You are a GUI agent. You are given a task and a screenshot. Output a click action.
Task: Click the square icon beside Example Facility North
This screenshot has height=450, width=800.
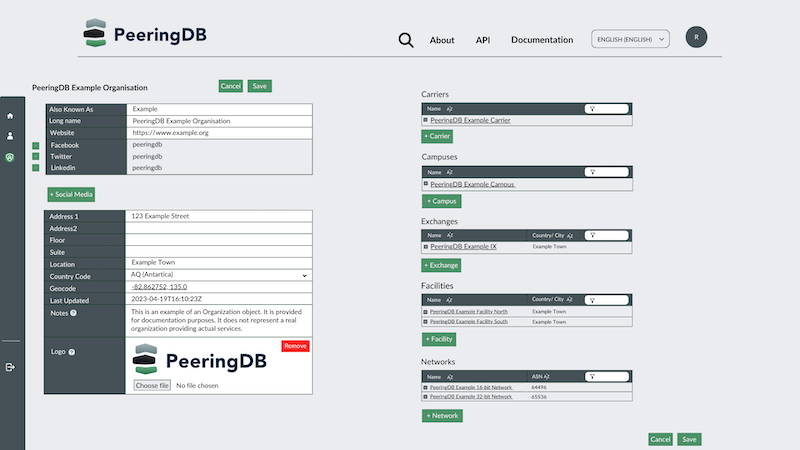[x=426, y=312]
